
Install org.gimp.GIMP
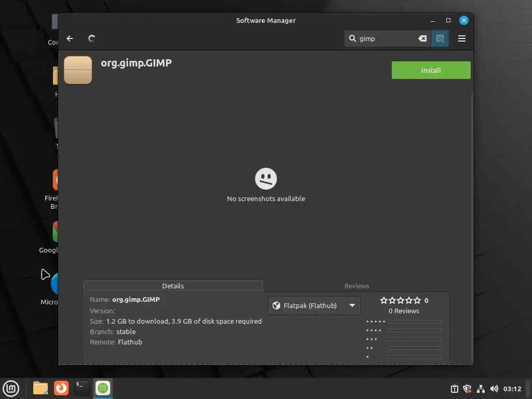point(431,70)
